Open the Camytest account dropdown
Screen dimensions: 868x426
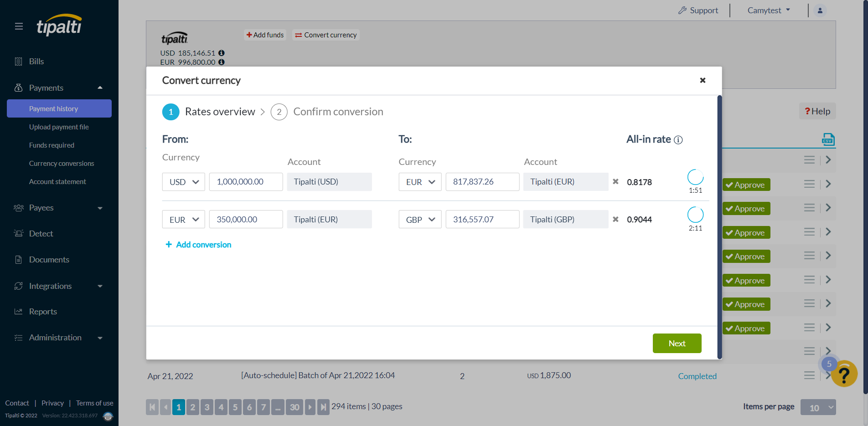(769, 10)
